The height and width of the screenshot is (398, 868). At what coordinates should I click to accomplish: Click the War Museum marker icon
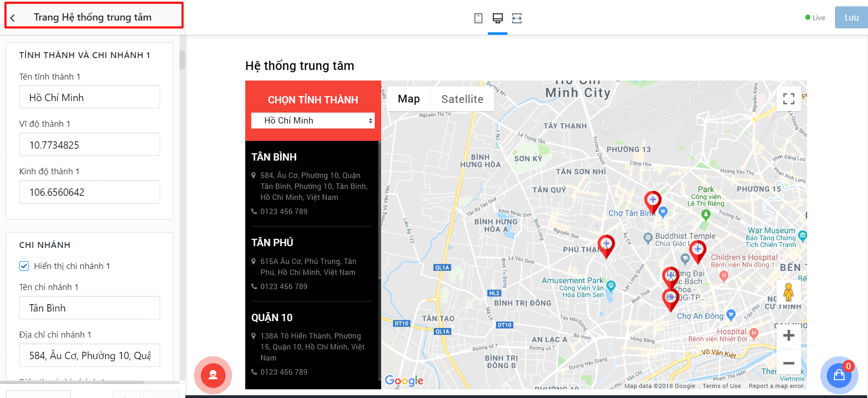[803, 236]
